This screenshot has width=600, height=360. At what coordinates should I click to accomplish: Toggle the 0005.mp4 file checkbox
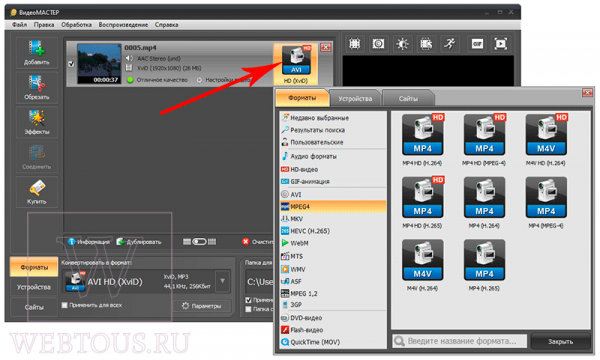pos(71,64)
